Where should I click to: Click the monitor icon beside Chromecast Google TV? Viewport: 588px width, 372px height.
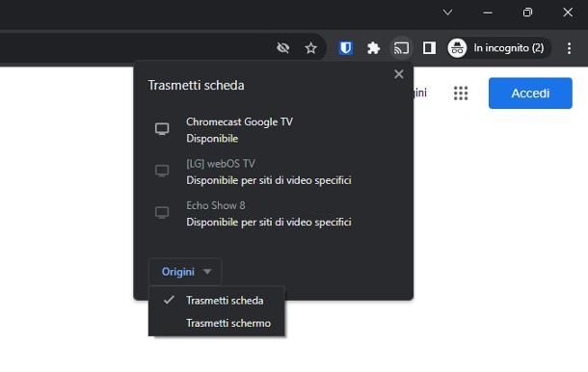coord(162,129)
